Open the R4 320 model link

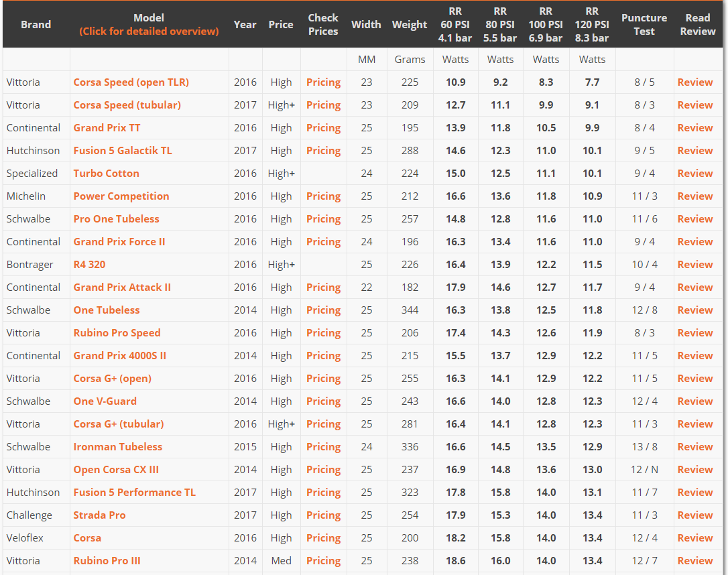(x=89, y=265)
